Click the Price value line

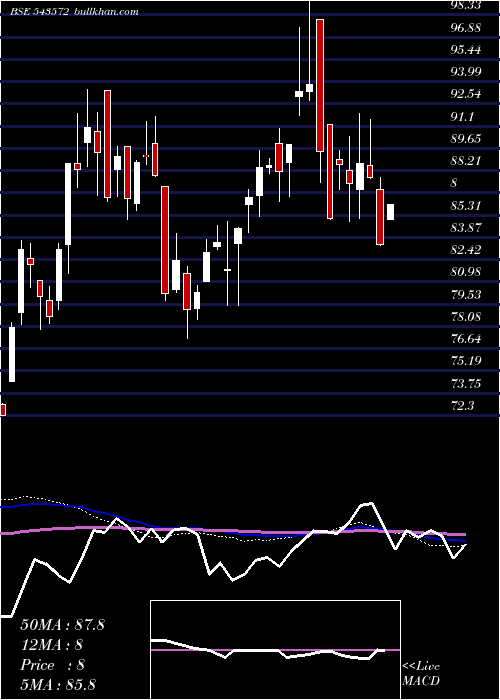pos(52,665)
